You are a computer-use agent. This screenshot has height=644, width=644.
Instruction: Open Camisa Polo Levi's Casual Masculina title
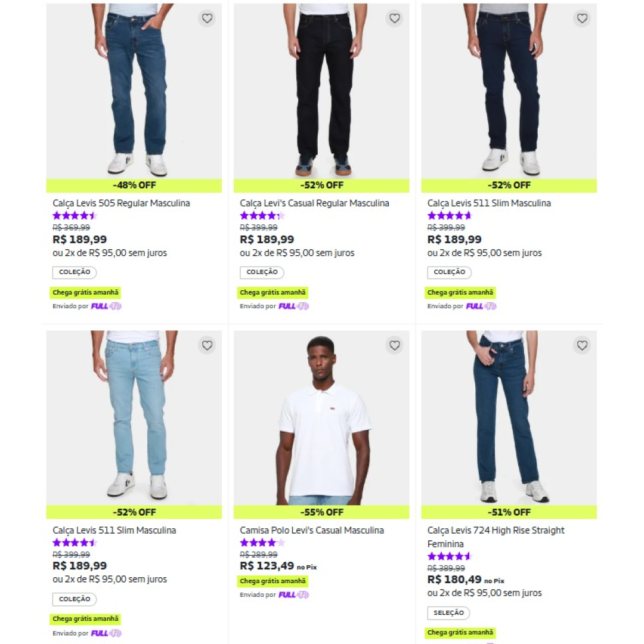[x=312, y=530]
